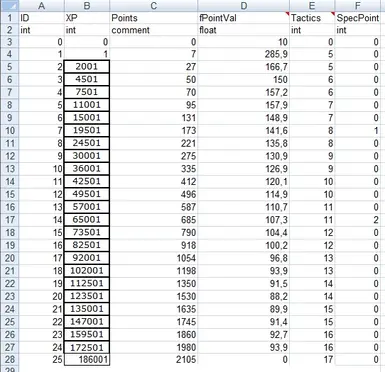Click the select-all corner of the sheet

9,6
